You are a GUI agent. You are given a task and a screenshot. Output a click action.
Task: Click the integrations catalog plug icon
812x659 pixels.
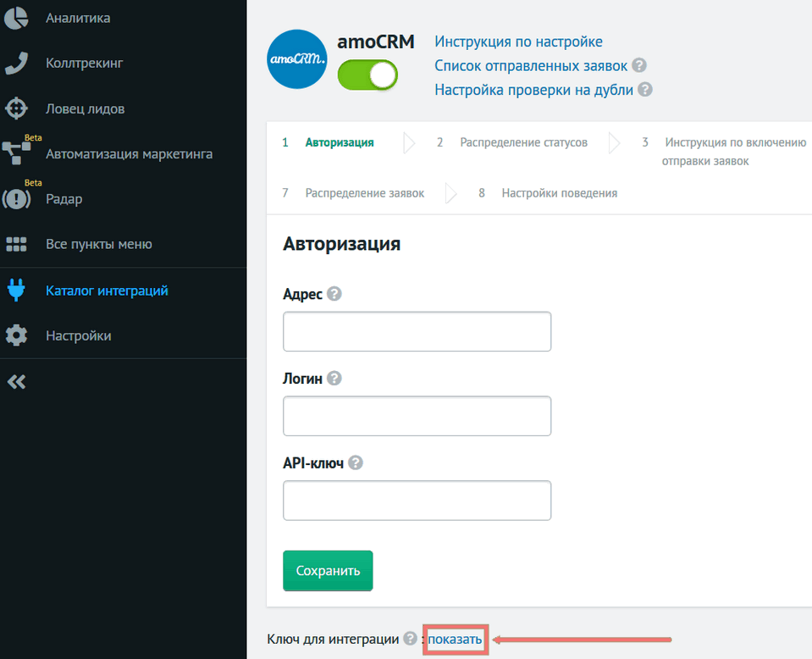click(16, 291)
